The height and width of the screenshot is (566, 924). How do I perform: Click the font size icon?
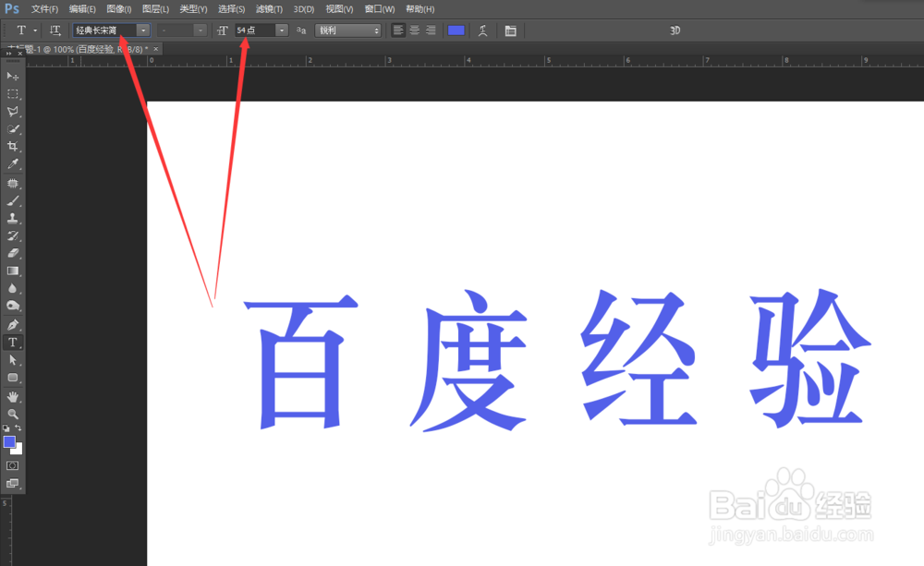[222, 30]
